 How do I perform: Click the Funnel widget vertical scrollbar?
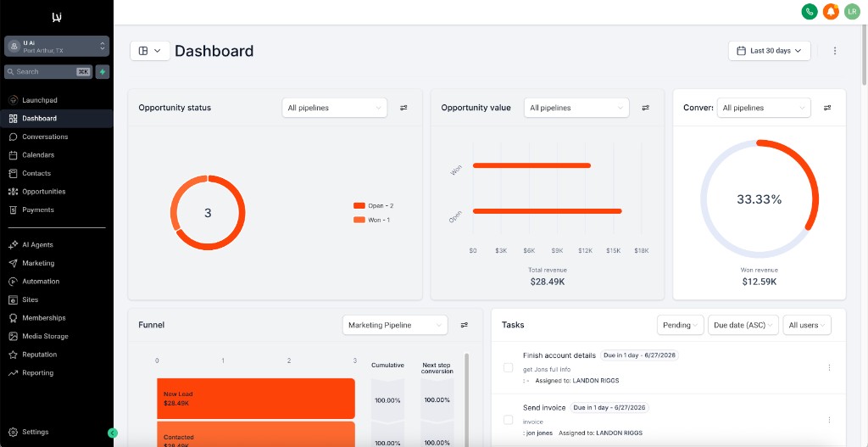coord(466,399)
